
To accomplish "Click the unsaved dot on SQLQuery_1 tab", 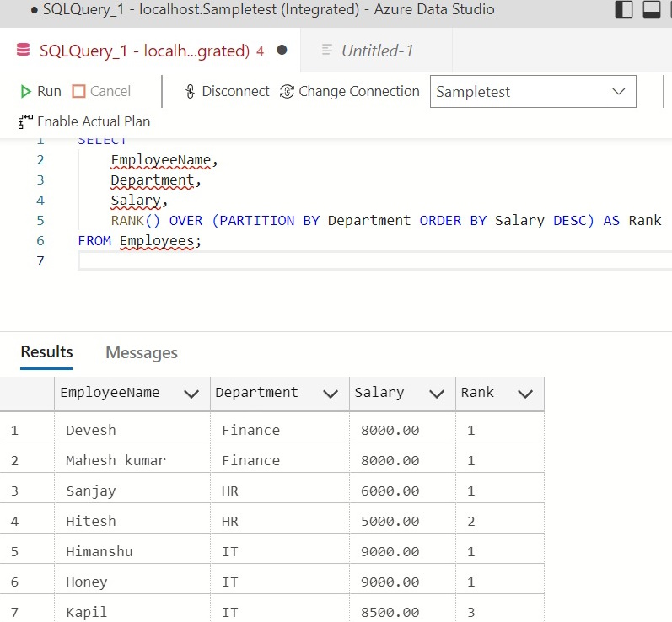I will click(282, 50).
